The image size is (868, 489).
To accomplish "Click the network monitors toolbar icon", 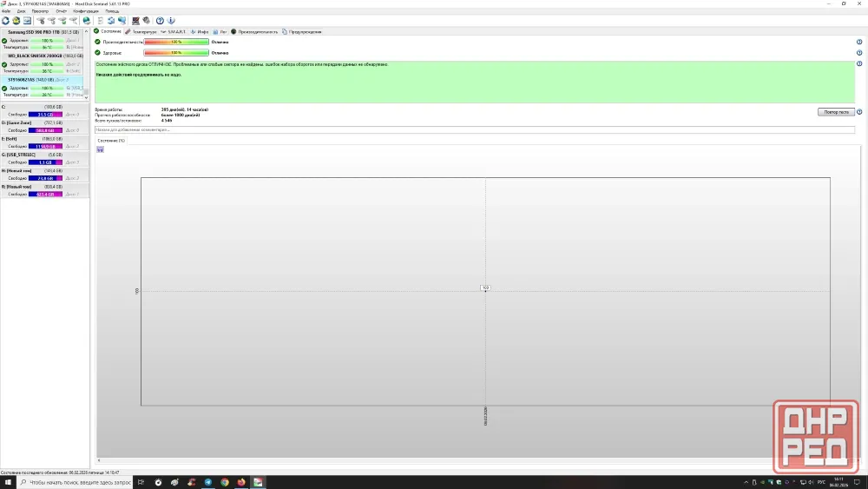I will tap(122, 21).
